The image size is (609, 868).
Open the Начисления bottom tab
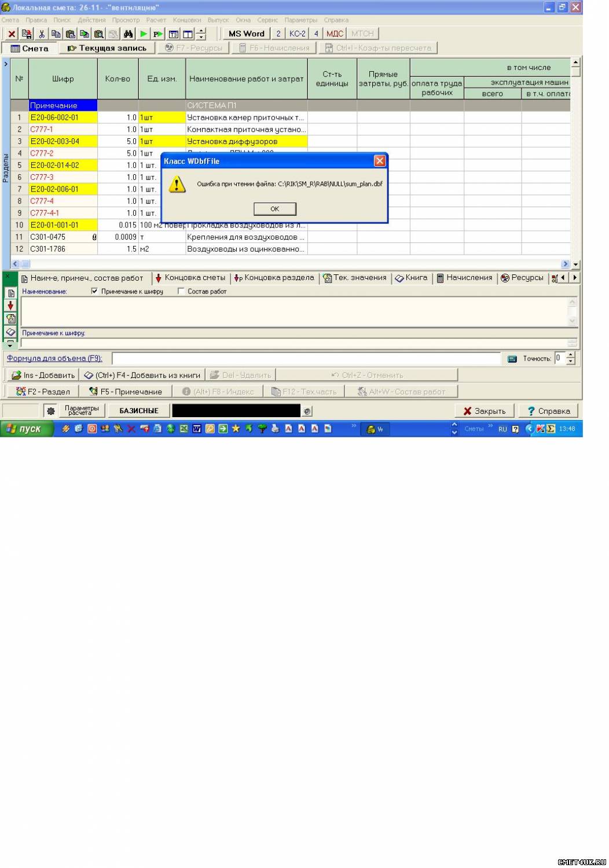(x=464, y=278)
